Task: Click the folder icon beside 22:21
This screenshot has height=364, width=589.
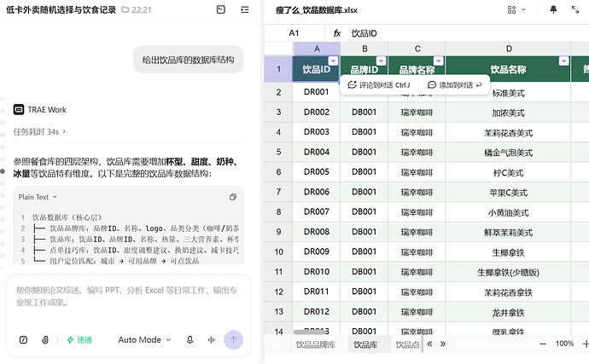Action: tap(125, 9)
